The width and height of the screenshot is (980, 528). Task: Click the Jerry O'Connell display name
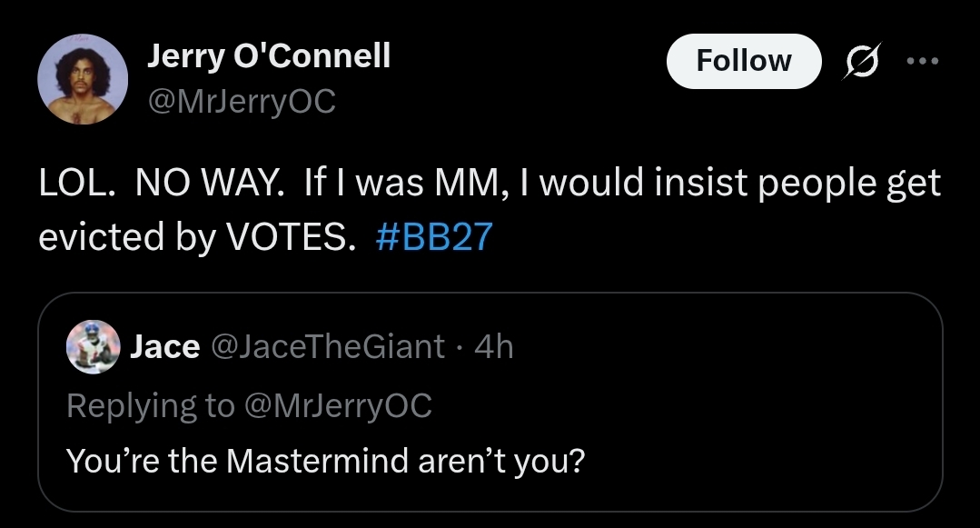[x=269, y=56]
